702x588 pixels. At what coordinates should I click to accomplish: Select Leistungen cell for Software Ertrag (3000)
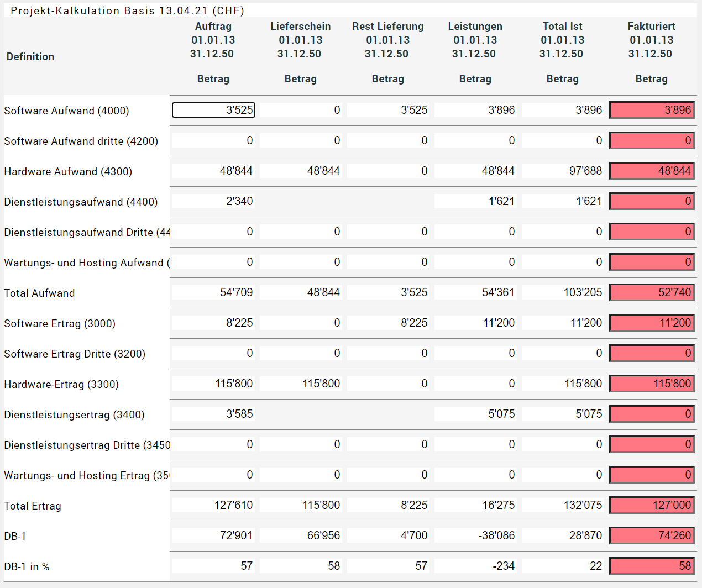click(475, 323)
